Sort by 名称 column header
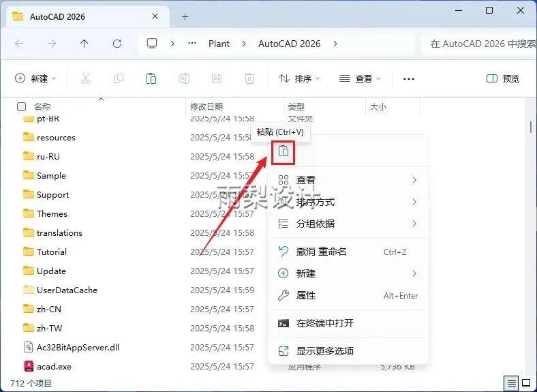Viewport: 537px width, 392px height. (42, 106)
